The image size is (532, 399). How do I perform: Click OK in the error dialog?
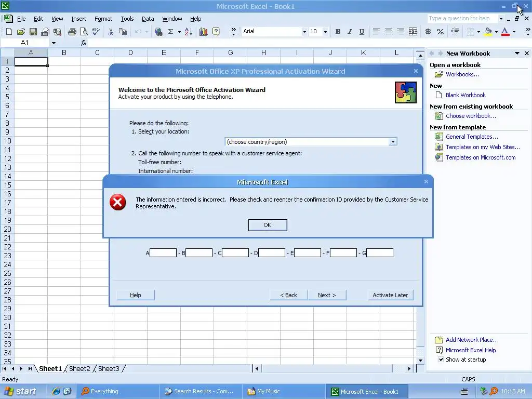(x=268, y=225)
